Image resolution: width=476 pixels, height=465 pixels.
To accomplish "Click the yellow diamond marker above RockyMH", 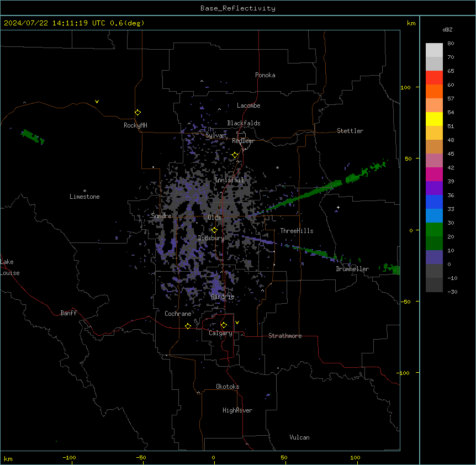I will pyautogui.click(x=137, y=113).
